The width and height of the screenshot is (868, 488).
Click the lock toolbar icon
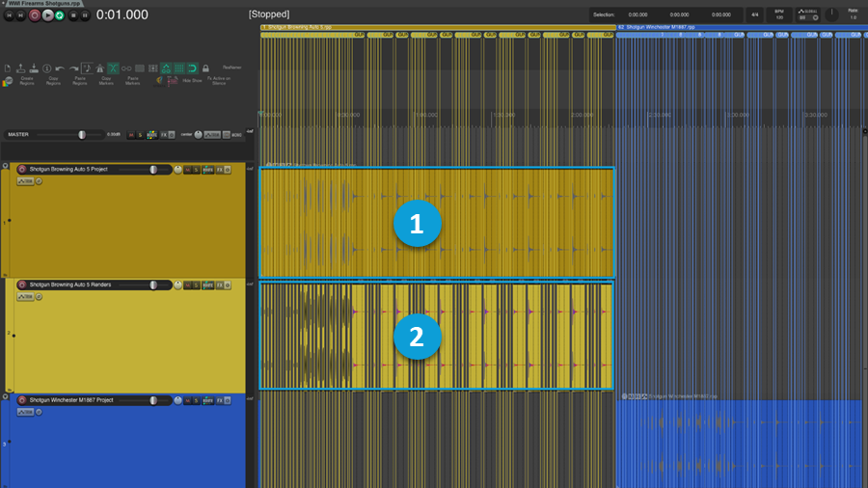tap(205, 68)
